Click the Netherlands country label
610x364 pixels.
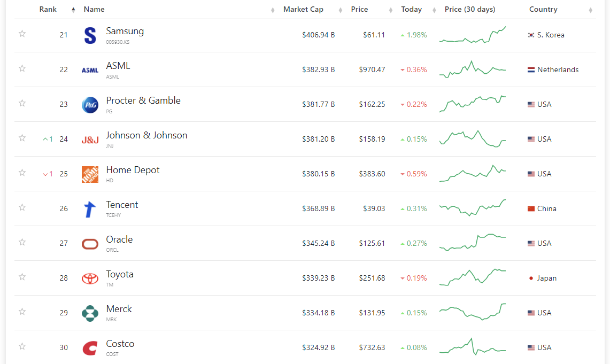point(558,69)
